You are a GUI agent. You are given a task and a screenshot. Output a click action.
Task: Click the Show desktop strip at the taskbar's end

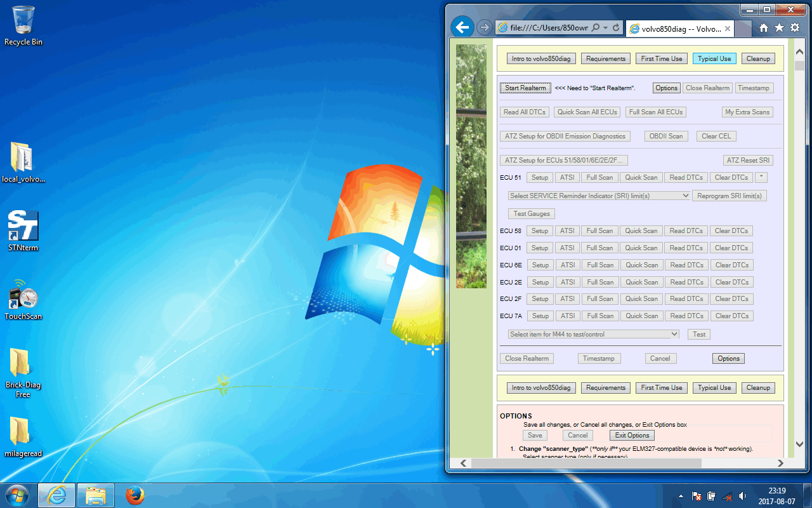(807, 496)
